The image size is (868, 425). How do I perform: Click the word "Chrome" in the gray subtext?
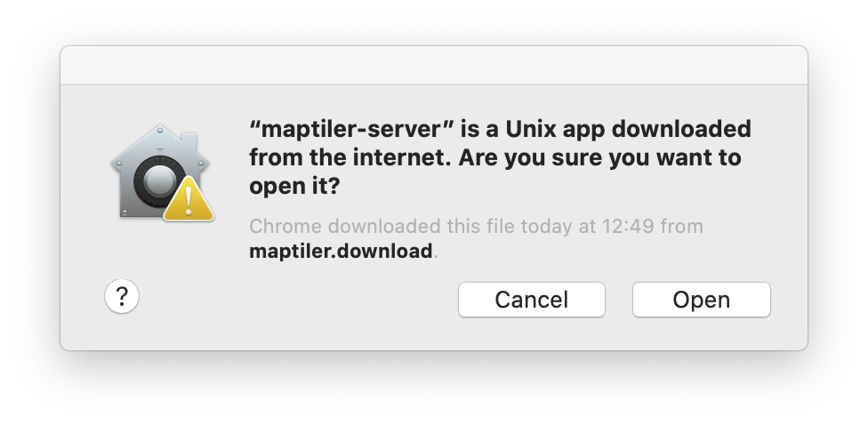pyautogui.click(x=278, y=226)
